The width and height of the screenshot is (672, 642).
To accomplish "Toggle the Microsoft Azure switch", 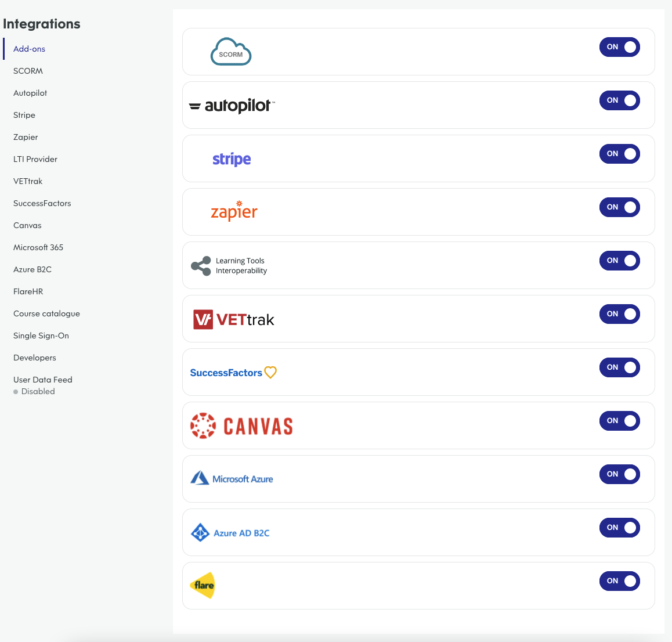I will click(x=619, y=474).
